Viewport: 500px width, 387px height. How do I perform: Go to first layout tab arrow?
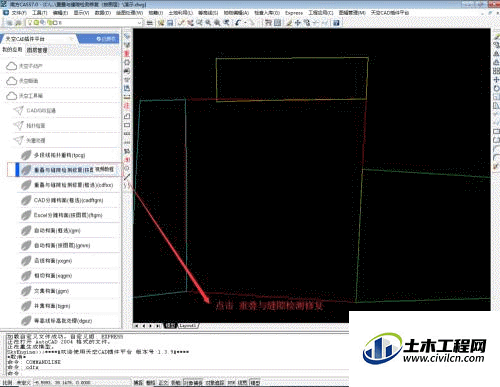point(136,326)
